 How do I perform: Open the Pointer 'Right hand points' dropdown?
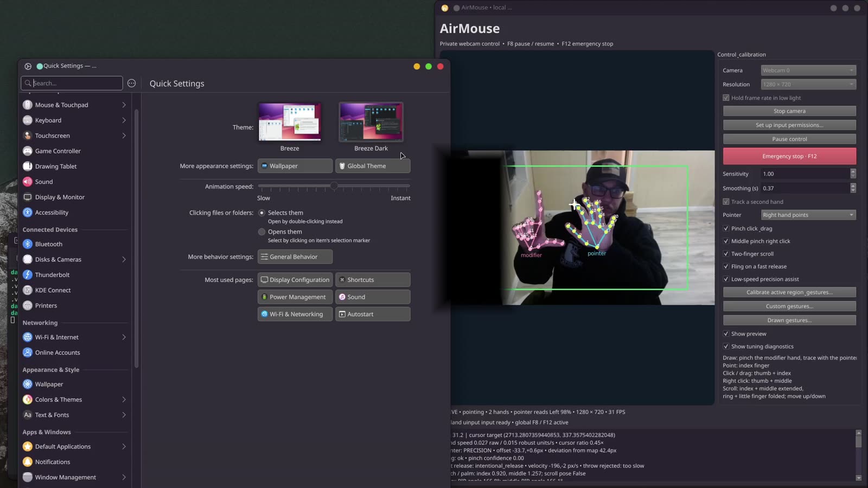coord(808,215)
